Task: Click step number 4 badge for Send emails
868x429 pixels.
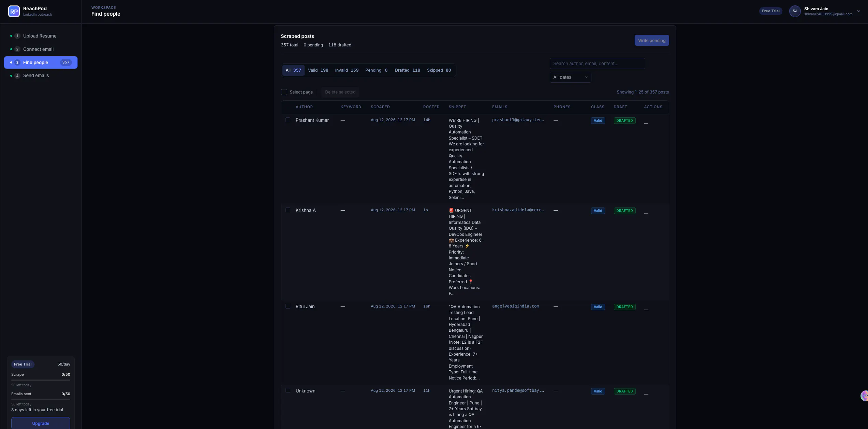Action: 17,76
